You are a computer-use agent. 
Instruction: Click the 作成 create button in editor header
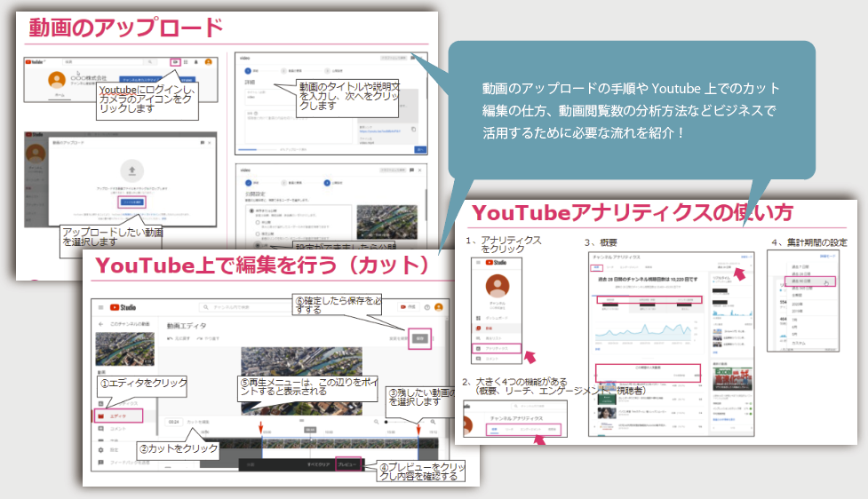coord(409,307)
